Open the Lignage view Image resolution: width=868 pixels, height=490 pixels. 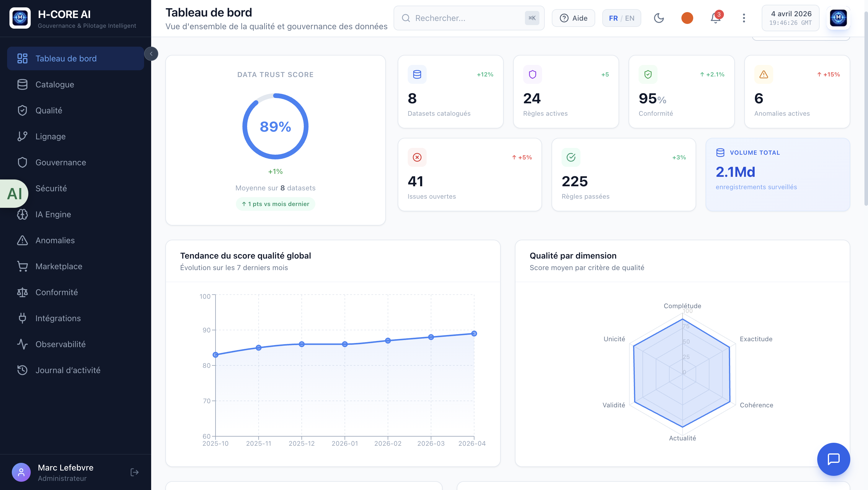click(x=50, y=136)
